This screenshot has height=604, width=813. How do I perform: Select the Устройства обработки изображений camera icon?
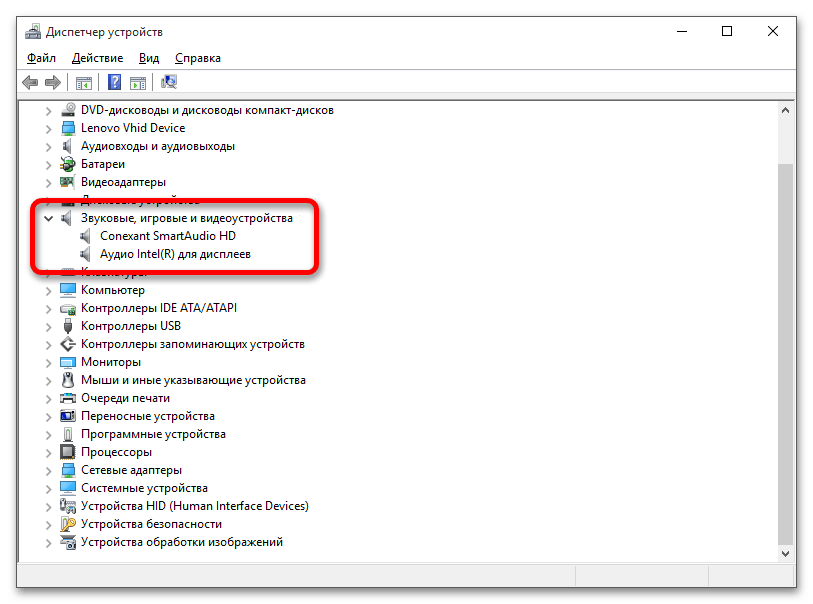[68, 542]
